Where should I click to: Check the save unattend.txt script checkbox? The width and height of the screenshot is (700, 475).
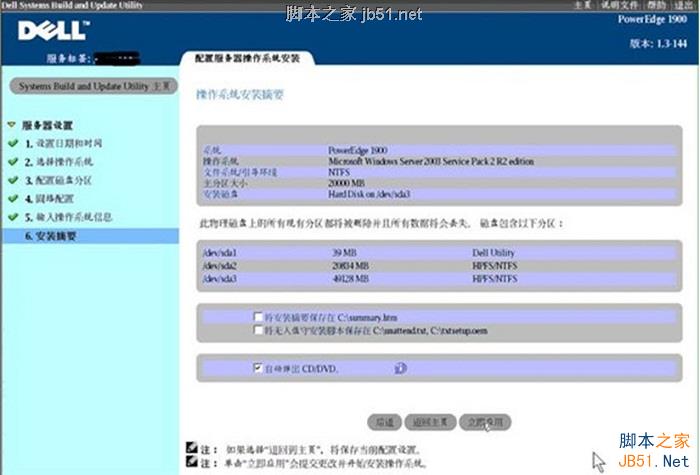coord(258,330)
